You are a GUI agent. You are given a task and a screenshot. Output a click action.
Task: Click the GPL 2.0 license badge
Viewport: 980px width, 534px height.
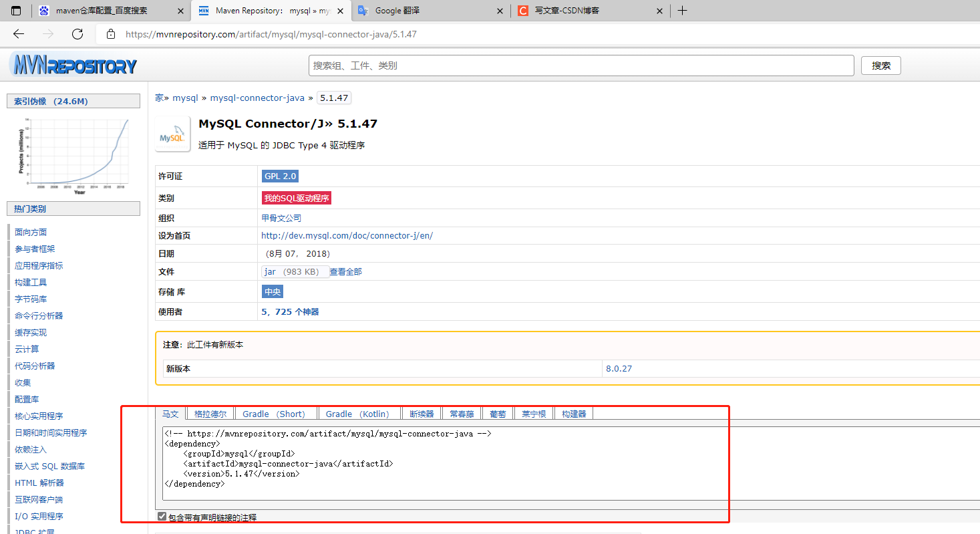pos(280,176)
